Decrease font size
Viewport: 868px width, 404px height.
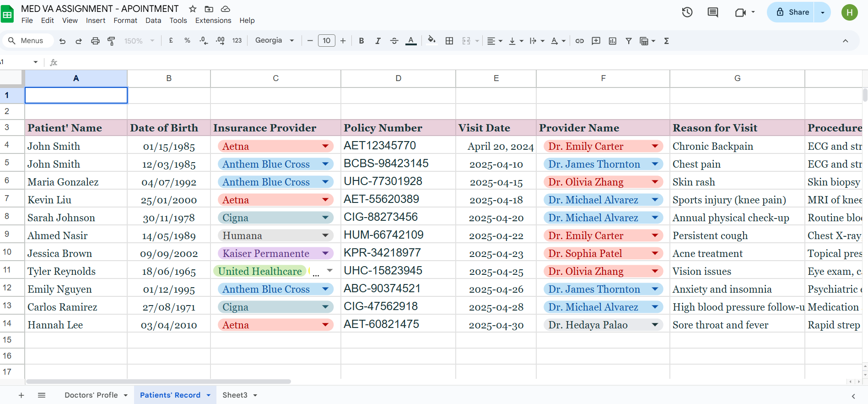click(310, 41)
